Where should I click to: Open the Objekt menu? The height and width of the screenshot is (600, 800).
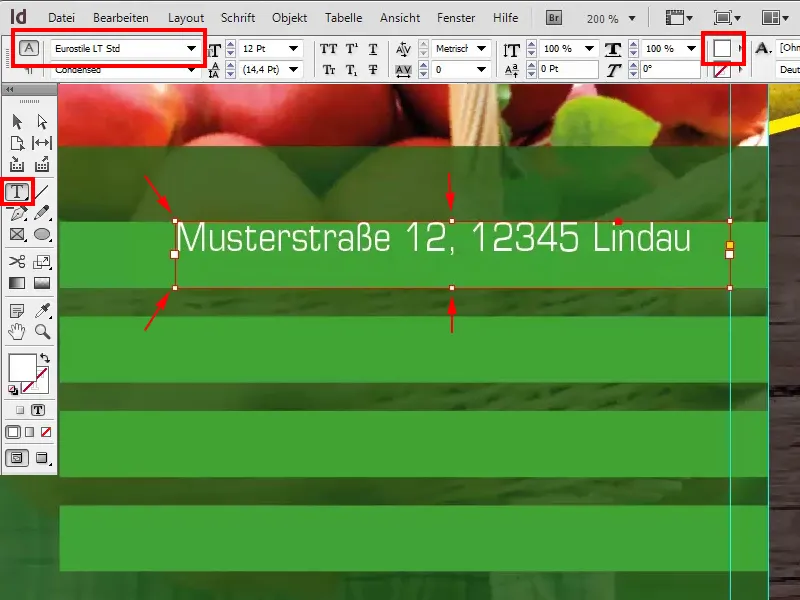click(x=289, y=18)
